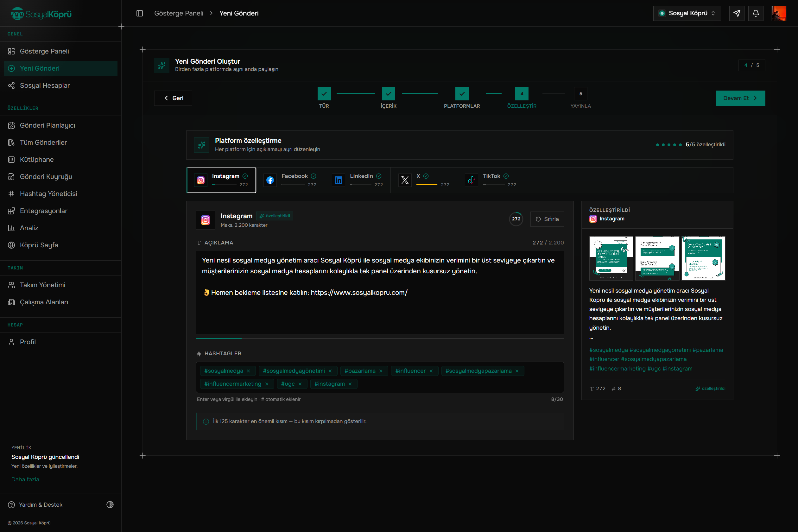This screenshot has width=798, height=532.
Task: Go to Tüm Gönderiler
Action: [x=60, y=142]
